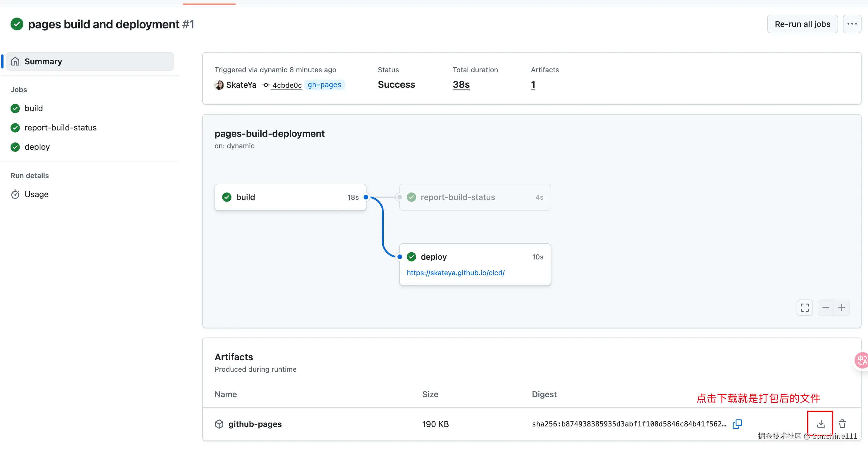Download the github-pages artifact
Viewport: 868px width, 451px height.
821,424
